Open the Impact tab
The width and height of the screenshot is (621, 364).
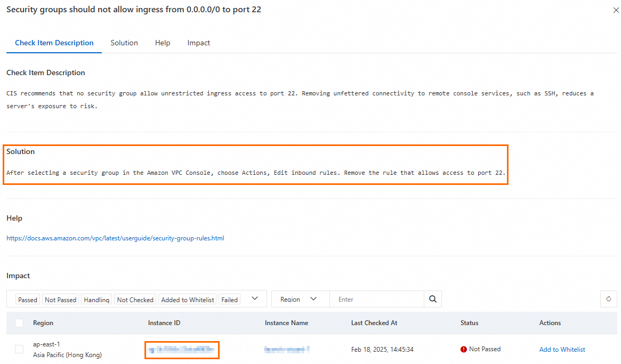(198, 43)
